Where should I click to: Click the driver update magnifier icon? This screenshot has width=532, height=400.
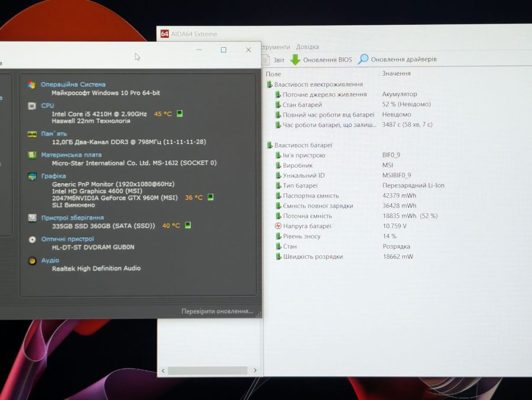click(363, 59)
